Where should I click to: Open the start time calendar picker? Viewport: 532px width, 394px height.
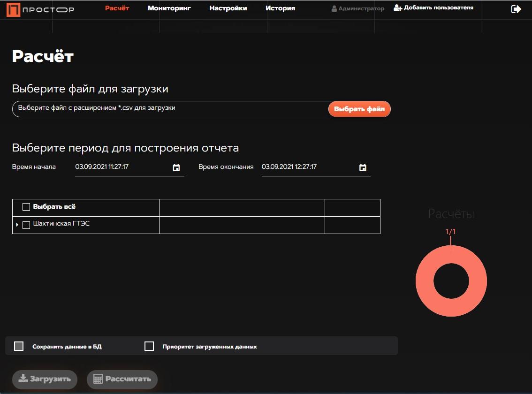coord(176,168)
